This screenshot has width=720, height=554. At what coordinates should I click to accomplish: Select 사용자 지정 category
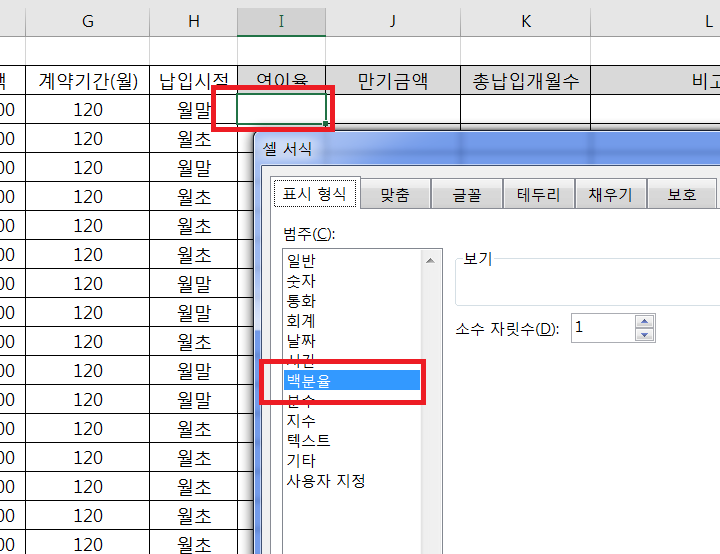pos(325,481)
